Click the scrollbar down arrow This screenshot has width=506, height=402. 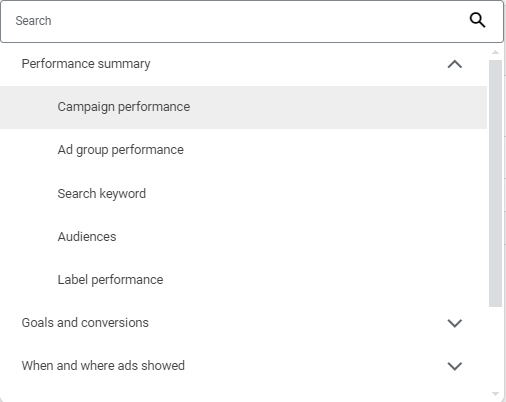coord(495,394)
